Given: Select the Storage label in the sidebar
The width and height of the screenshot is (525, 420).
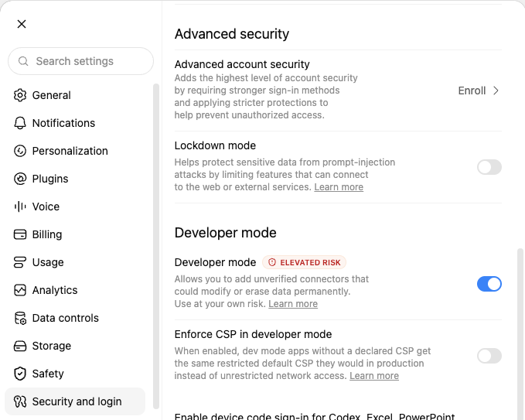Looking at the screenshot, I should pyautogui.click(x=52, y=346).
